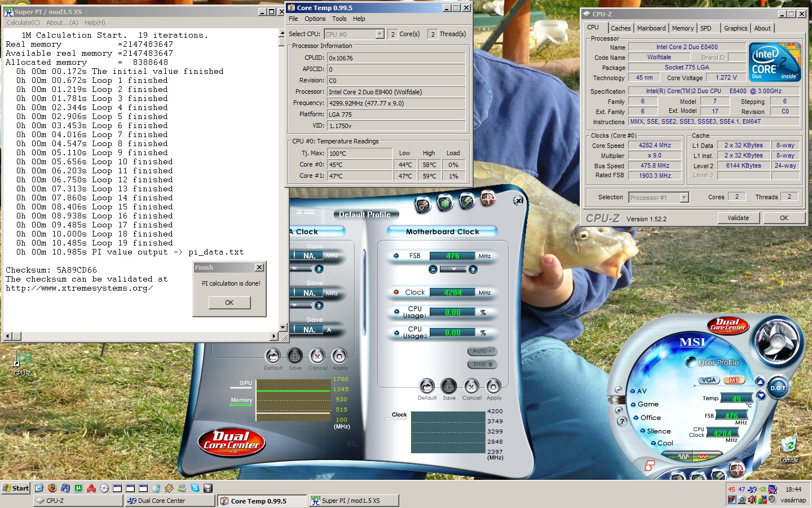The height and width of the screenshot is (508, 812).
Task: Click the Start button on taskbar
Action: (x=16, y=488)
